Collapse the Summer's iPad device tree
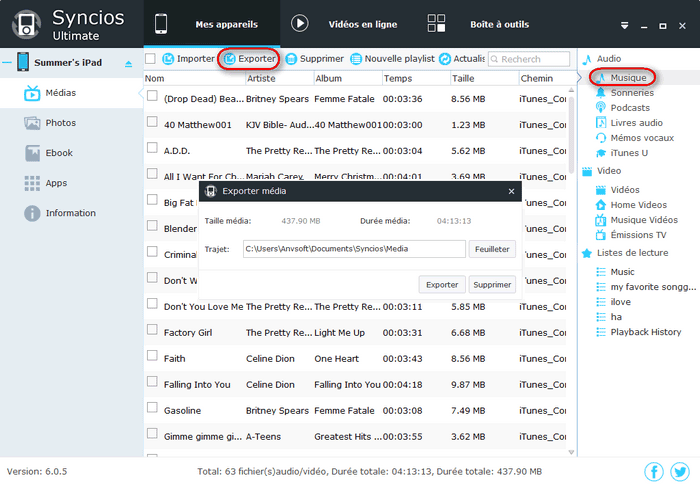 (7, 63)
